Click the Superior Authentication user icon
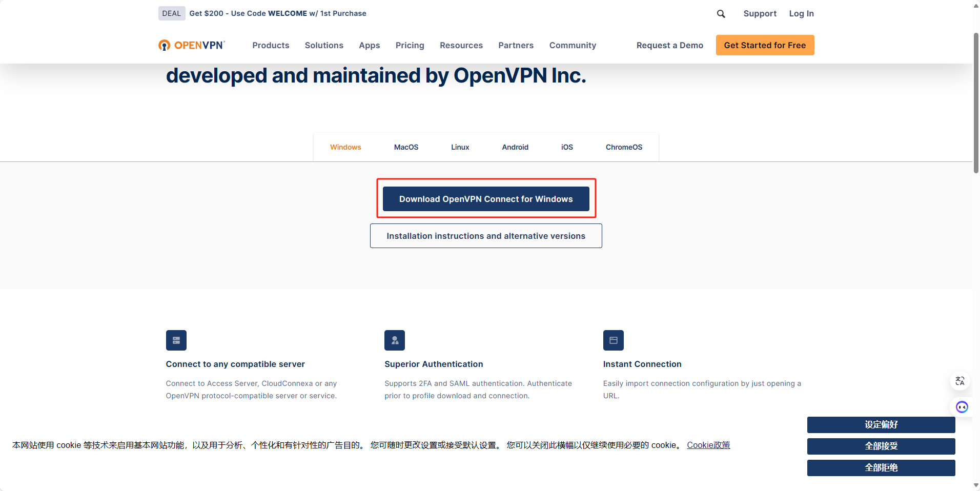 395,340
